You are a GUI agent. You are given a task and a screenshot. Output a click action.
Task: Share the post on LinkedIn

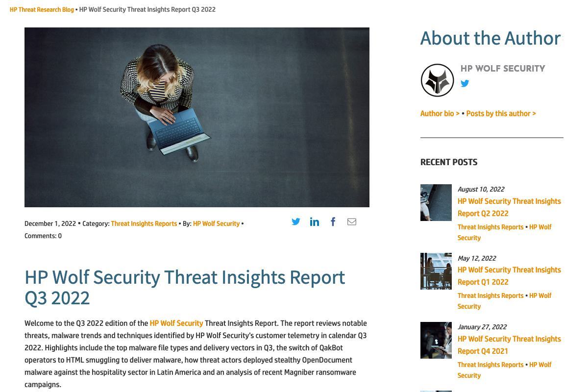click(315, 222)
